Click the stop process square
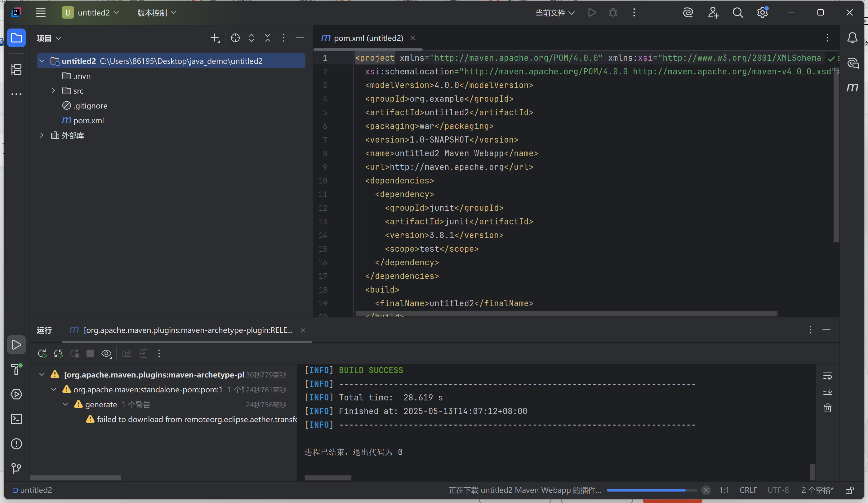Viewport: 868px width, 503px height. pos(90,354)
